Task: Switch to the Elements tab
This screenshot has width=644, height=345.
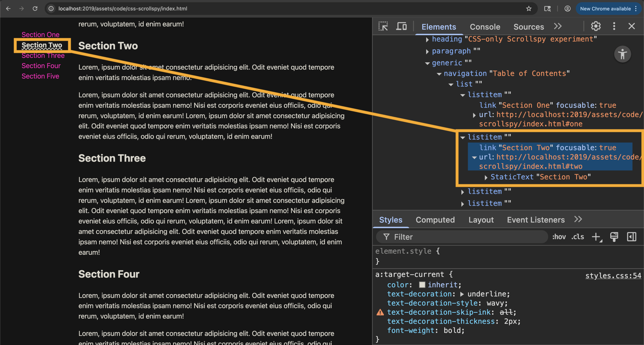Action: pos(439,27)
